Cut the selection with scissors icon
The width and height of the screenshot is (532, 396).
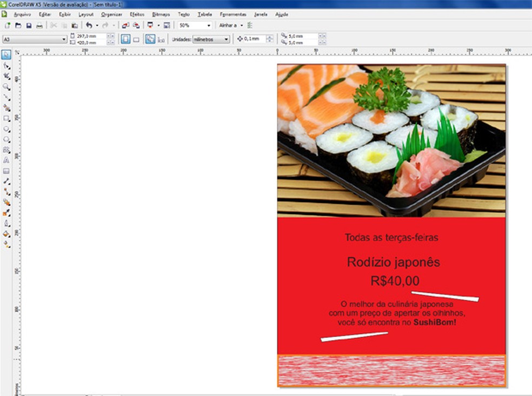pos(54,25)
